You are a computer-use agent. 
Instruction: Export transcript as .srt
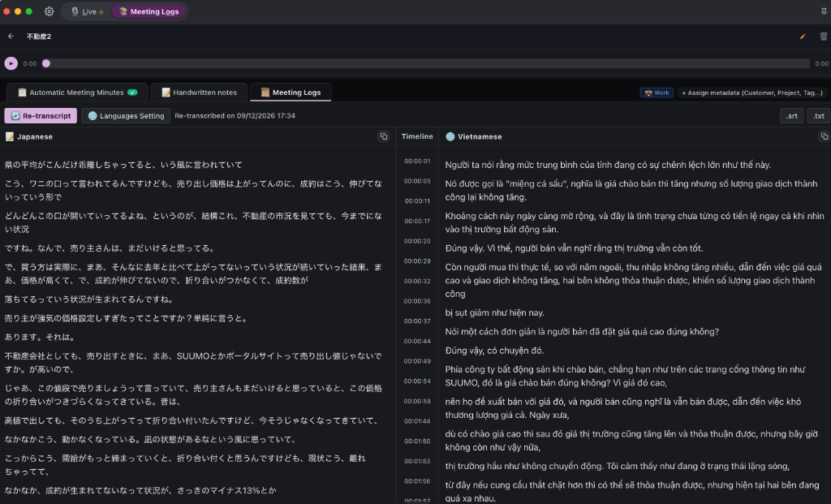click(792, 115)
